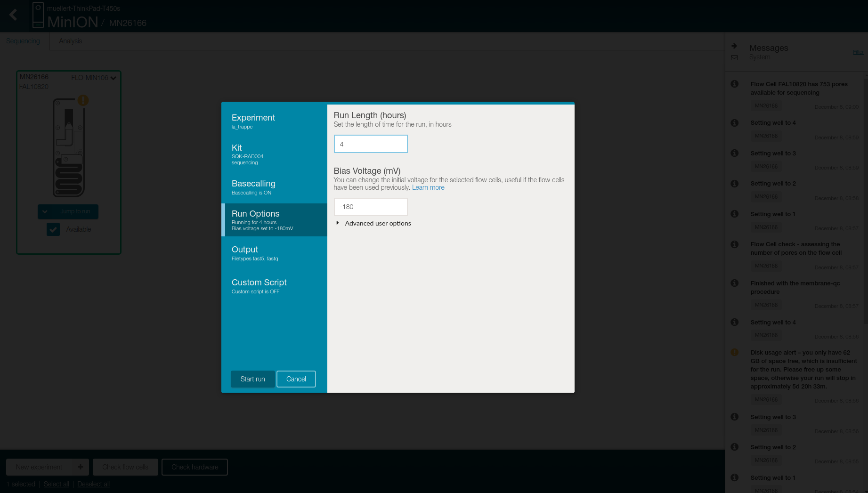This screenshot has height=493, width=868.
Task: Toggle the Available checkbox
Action: (53, 229)
